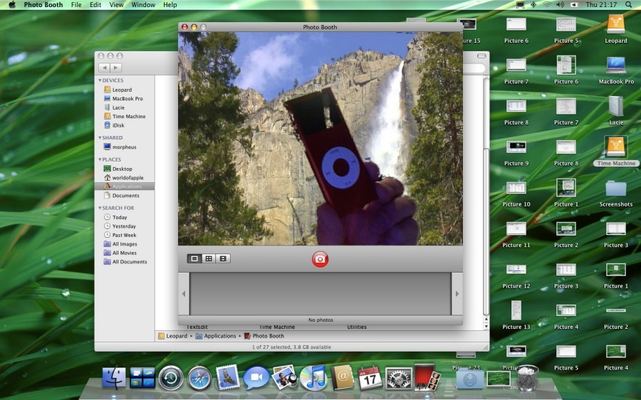This screenshot has width=641, height=400.
Task: Show All Documents search in Finder sidebar
Action: click(x=125, y=262)
